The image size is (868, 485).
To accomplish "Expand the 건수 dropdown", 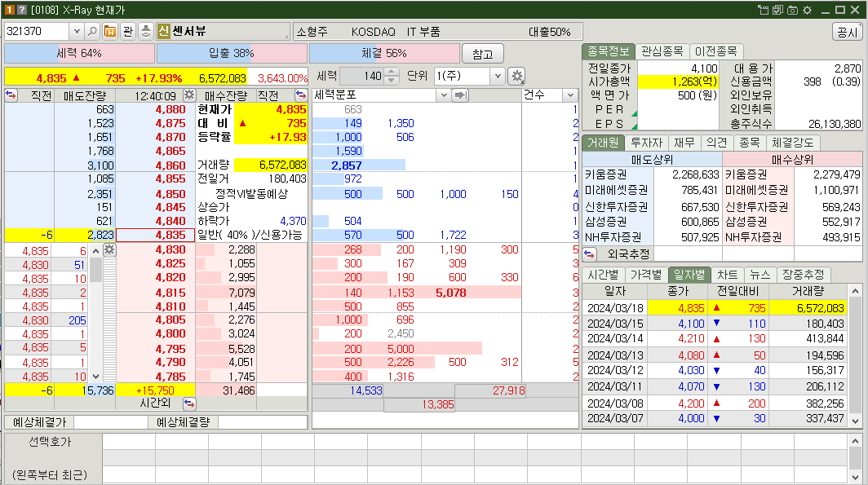I will 570,95.
